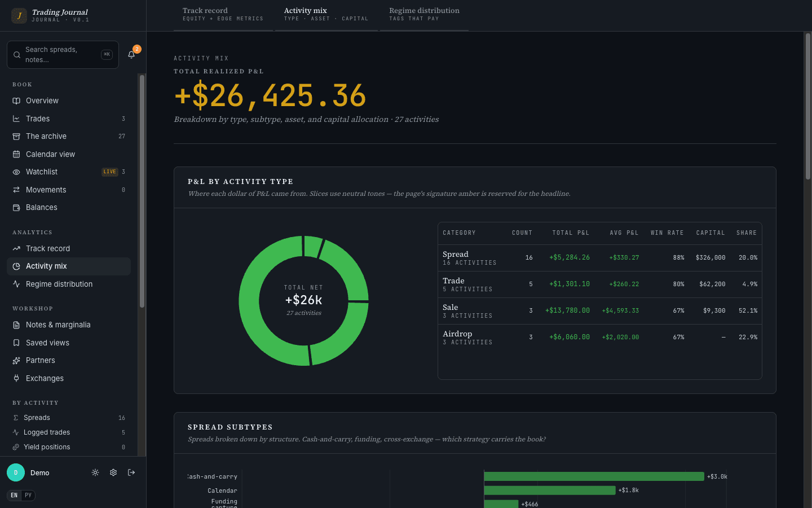Click The archive box icon
Screen dimensions: 812x508
point(16,136)
